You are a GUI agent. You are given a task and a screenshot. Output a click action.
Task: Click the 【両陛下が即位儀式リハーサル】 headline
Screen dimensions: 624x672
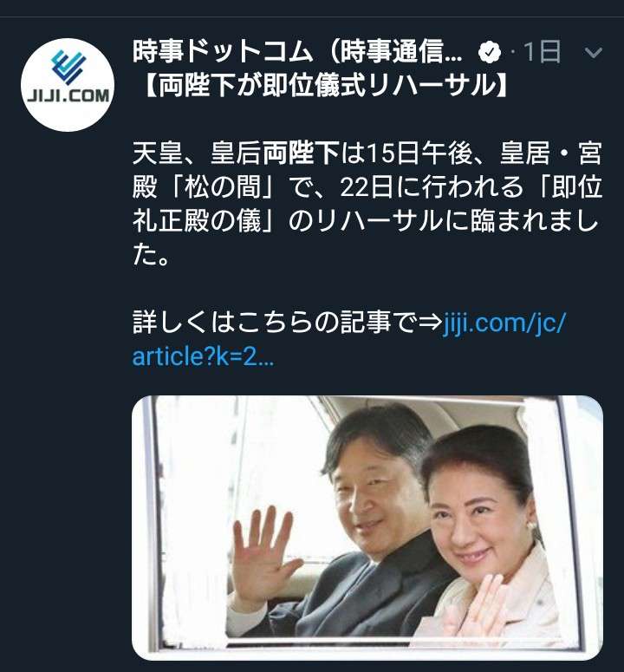point(325,85)
